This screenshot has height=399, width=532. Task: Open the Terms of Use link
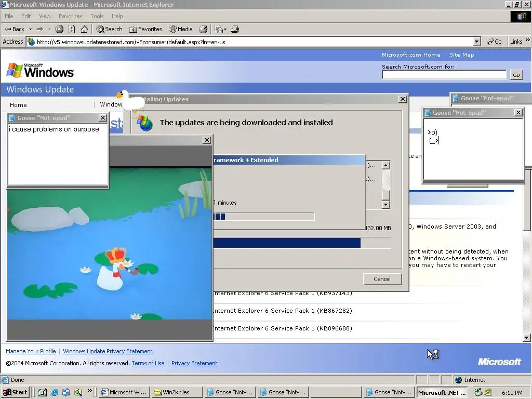(x=148, y=363)
